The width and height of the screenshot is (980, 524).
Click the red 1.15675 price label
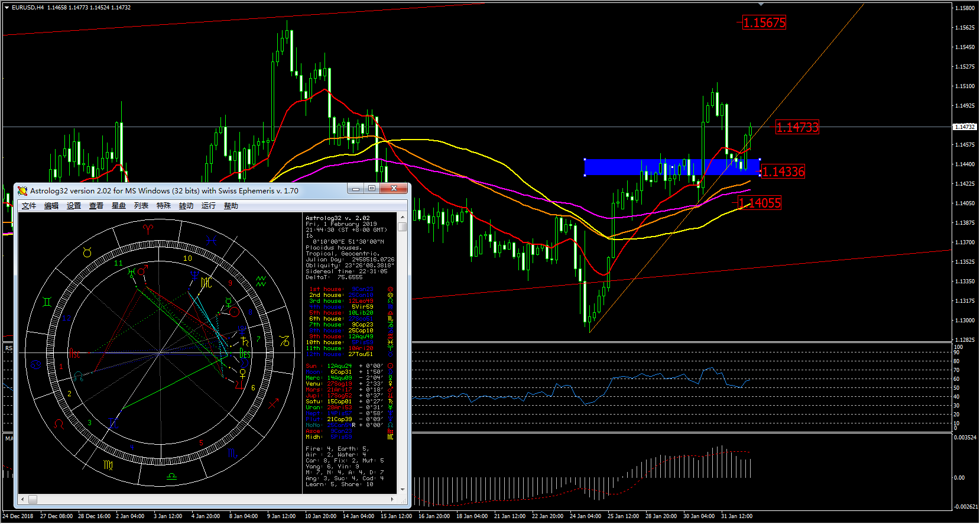[x=764, y=22]
